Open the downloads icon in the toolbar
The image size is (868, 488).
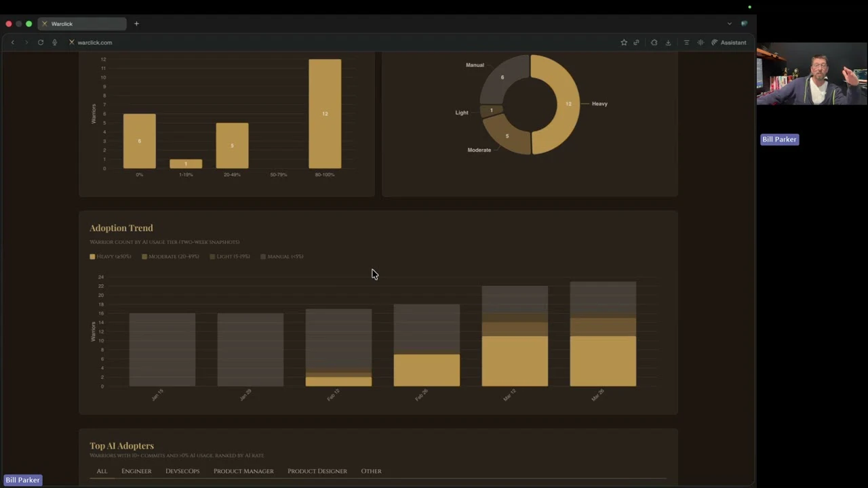[668, 42]
